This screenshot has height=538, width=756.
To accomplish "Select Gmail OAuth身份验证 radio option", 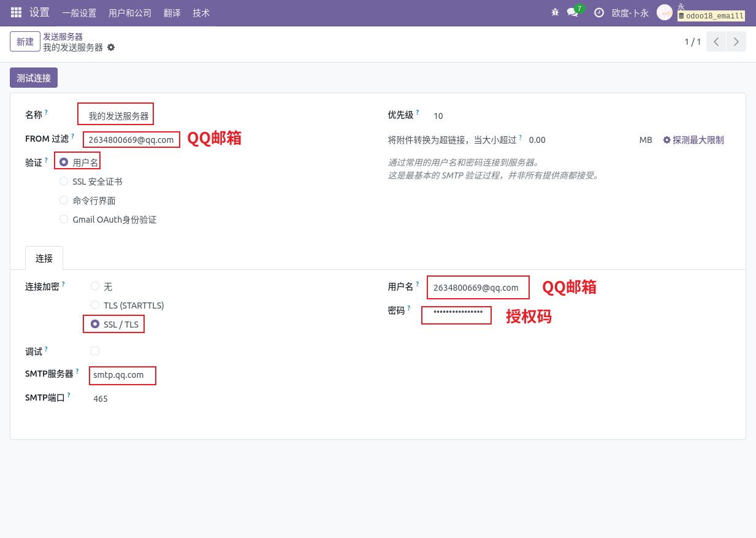I will click(64, 220).
